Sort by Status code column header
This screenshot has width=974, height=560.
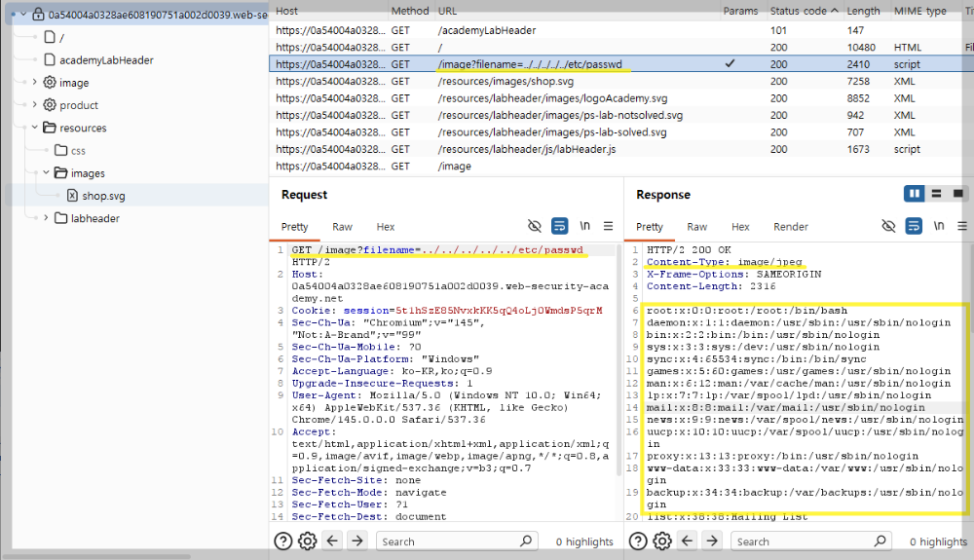coord(805,11)
